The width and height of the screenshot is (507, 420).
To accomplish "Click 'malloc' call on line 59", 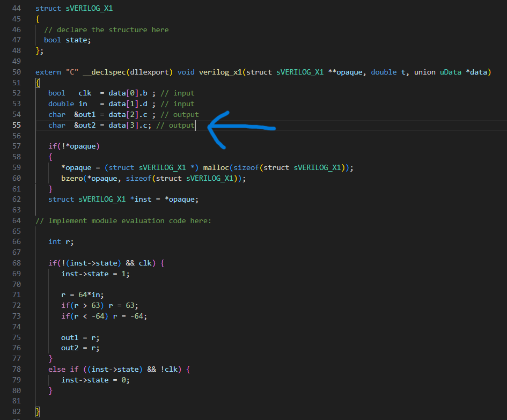I will click(x=216, y=167).
